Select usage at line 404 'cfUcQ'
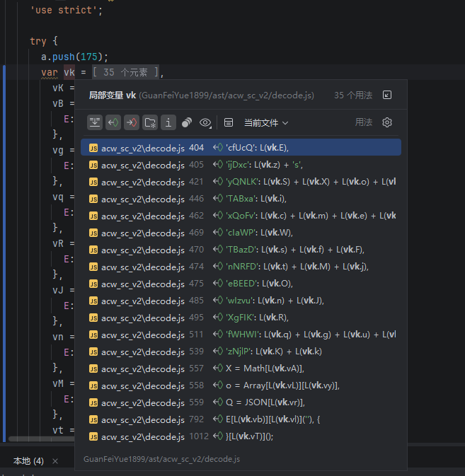Viewport: 465px width, 476px height. pyautogui.click(x=241, y=148)
